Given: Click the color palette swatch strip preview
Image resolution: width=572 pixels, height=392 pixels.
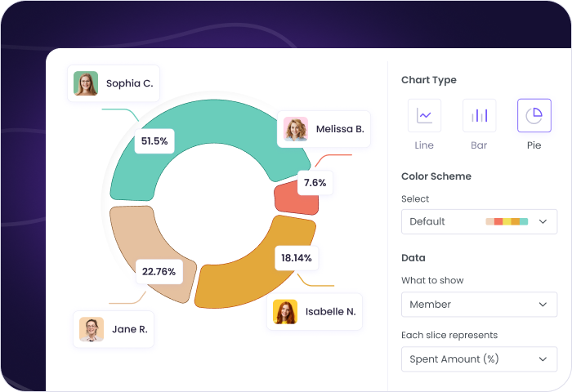Looking at the screenshot, I should (x=507, y=221).
